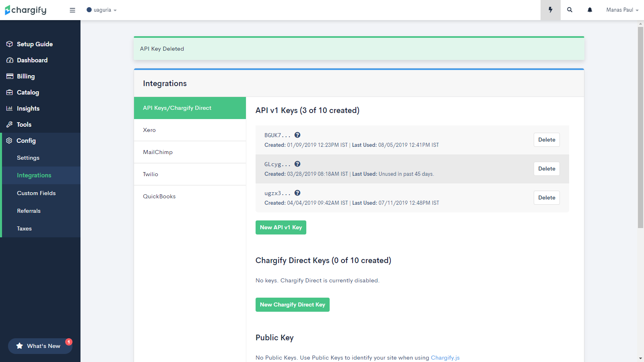Delete the ugzx3 API key
Viewport: 644px width, 362px height.
coord(547,198)
